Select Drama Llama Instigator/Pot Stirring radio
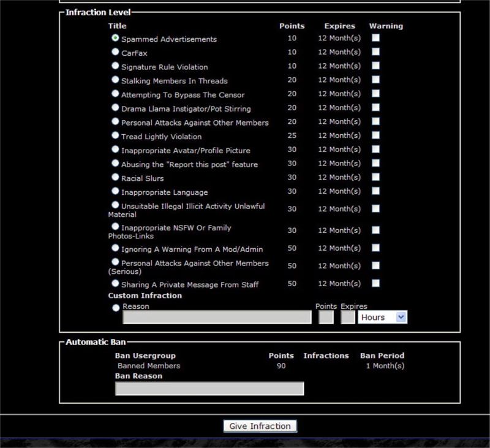The height and width of the screenshot is (448, 490). [115, 107]
